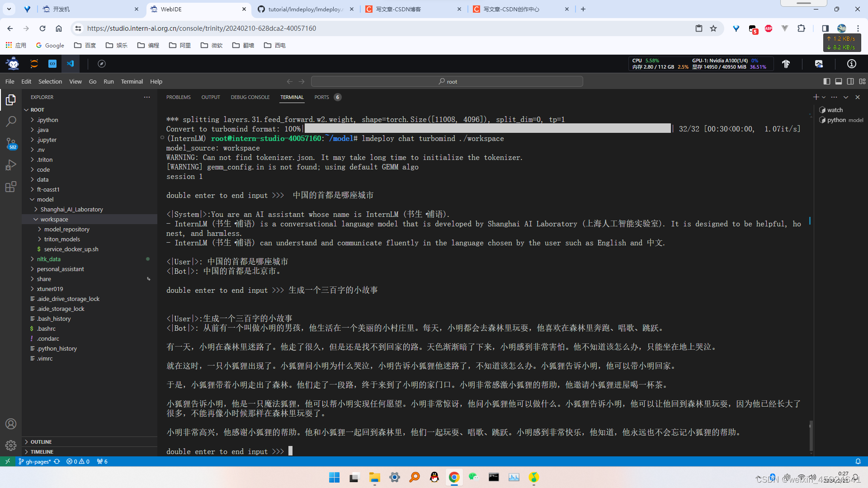The height and width of the screenshot is (488, 868).
Task: Click the info icon at the top right
Action: tap(851, 64)
